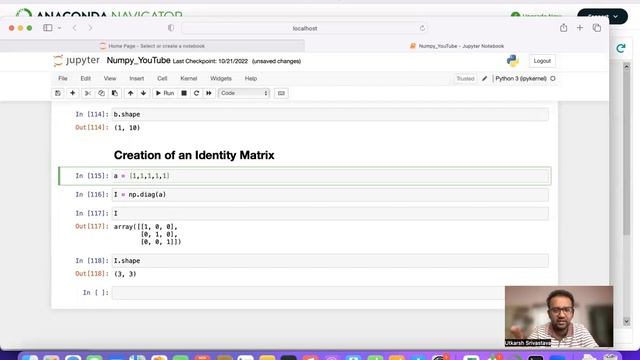Restart the kernel icon
The image size is (640, 360).
[x=196, y=93]
